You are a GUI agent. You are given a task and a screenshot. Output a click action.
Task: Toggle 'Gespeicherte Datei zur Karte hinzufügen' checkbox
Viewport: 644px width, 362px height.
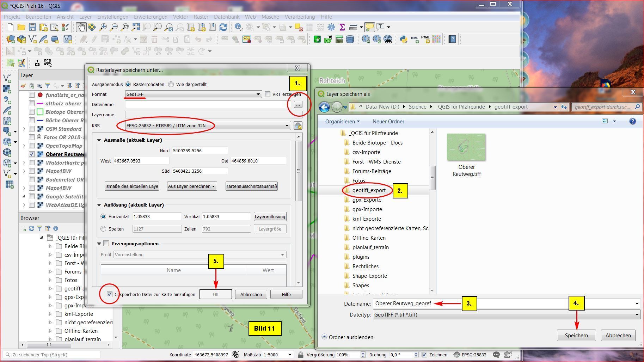[110, 294]
